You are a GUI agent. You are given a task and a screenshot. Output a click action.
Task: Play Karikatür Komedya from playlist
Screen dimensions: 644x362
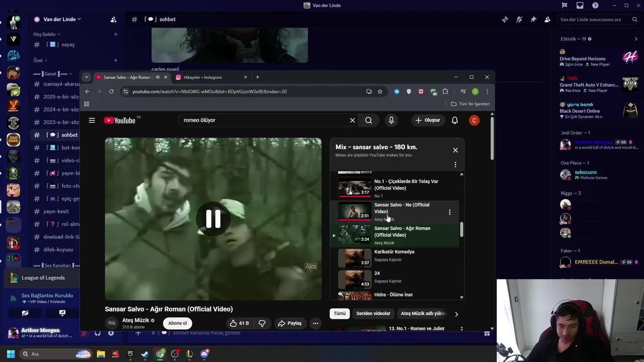coord(394,258)
